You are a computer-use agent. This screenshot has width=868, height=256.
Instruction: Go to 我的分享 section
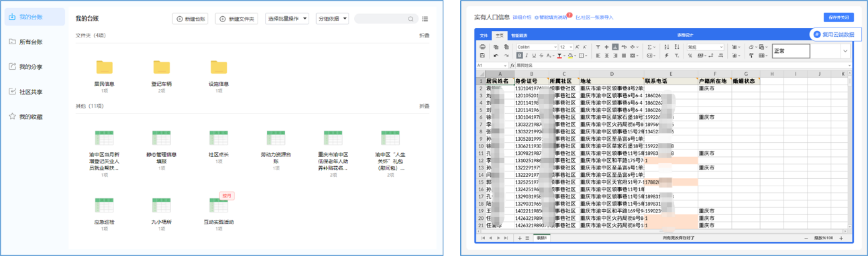coord(31,66)
